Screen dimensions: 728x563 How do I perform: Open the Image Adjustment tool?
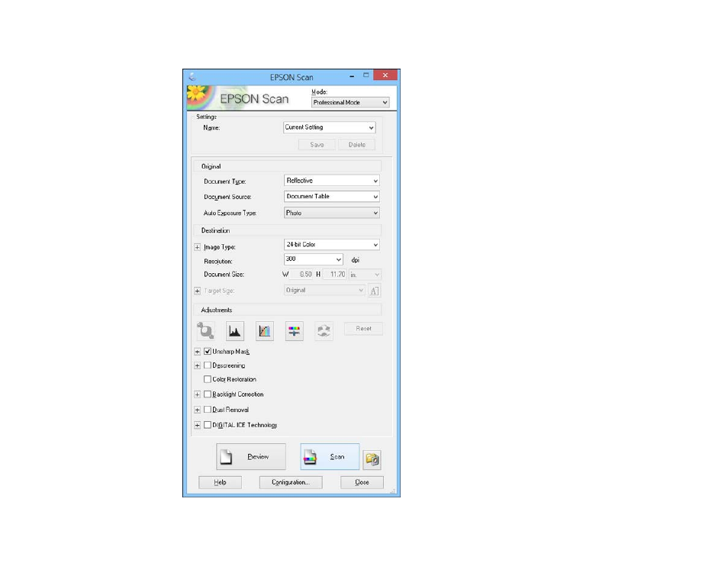pyautogui.click(x=295, y=331)
